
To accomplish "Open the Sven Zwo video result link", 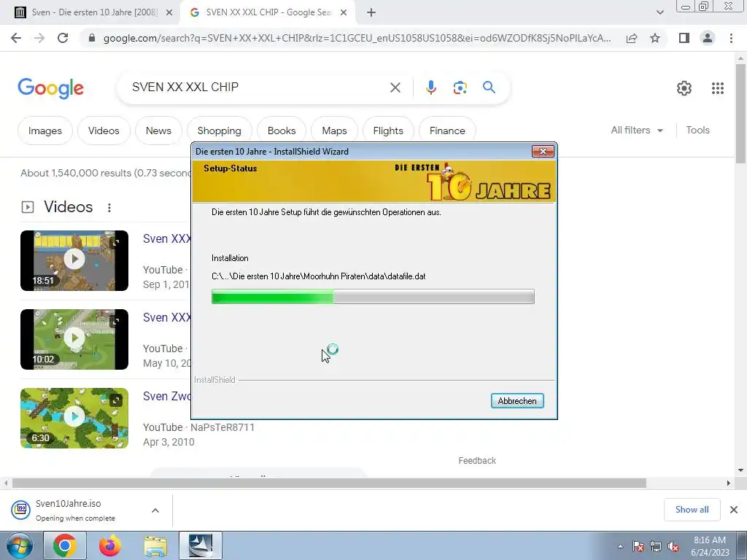I will point(167,396).
